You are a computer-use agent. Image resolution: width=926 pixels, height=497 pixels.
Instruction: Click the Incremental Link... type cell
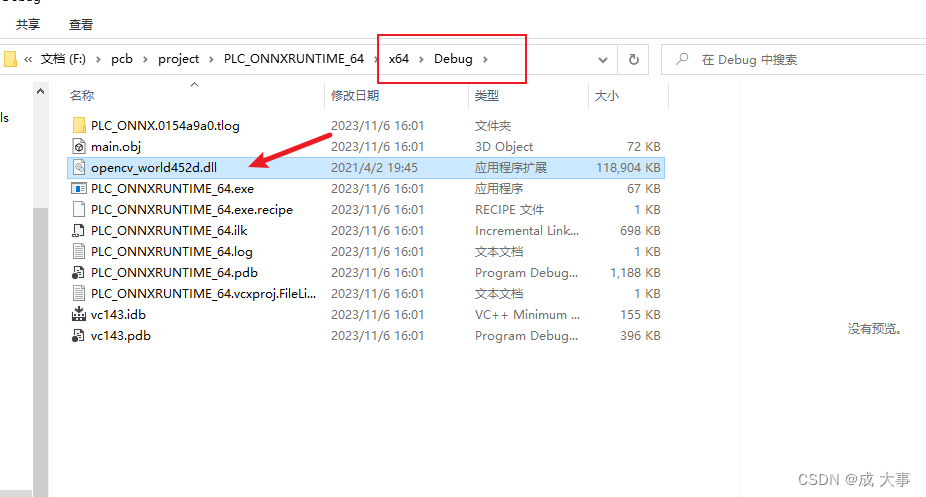click(527, 231)
